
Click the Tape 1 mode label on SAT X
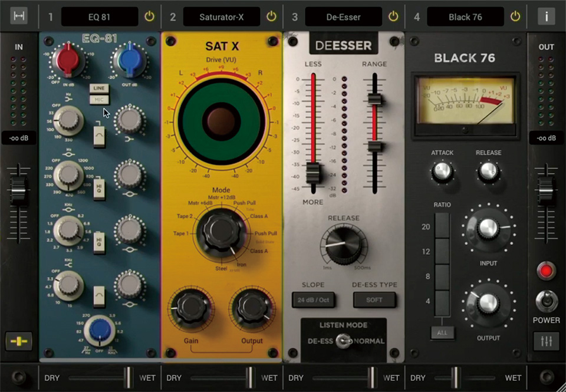(181, 233)
